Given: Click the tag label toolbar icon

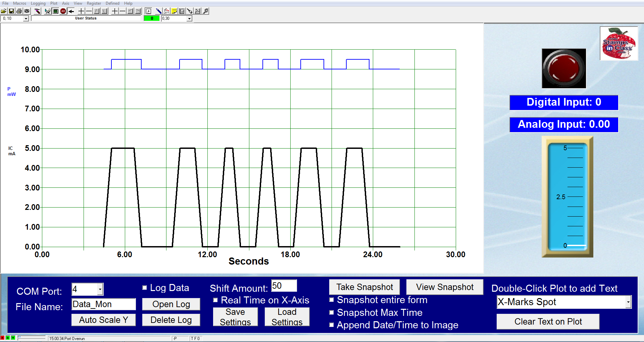Looking at the screenshot, I should 190,11.
